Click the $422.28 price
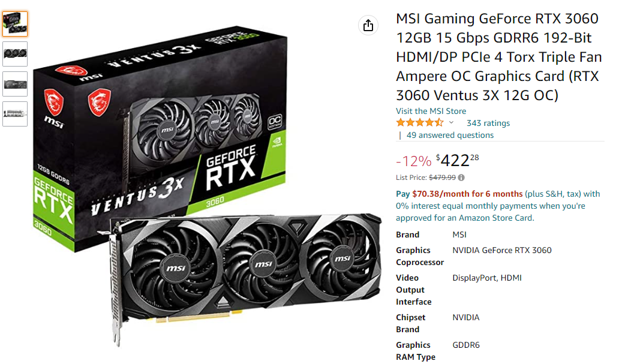Screen dimensions: 619x364 point(457,160)
